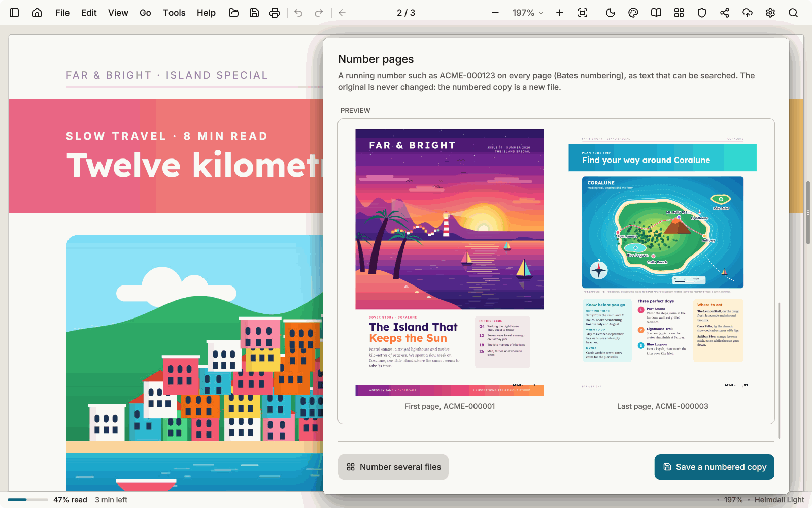Open the shield protection tool
This screenshot has height=508, width=812.
coord(702,13)
